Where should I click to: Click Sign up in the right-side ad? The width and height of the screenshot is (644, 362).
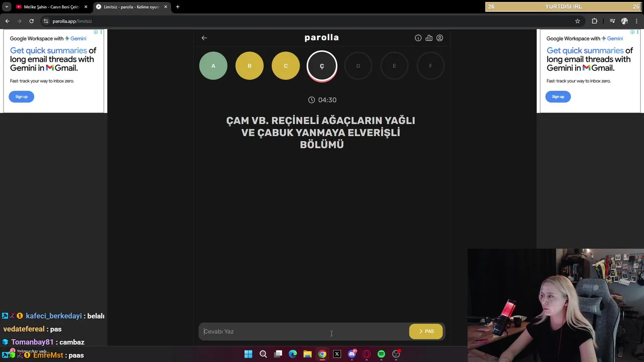point(558,97)
